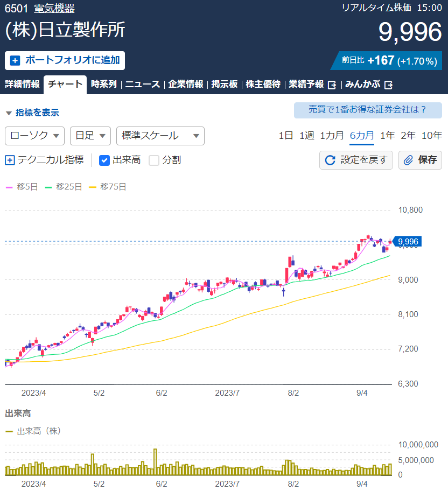This screenshot has height=491, width=448.
Task: Select the 2年 period
Action: pyautogui.click(x=408, y=136)
